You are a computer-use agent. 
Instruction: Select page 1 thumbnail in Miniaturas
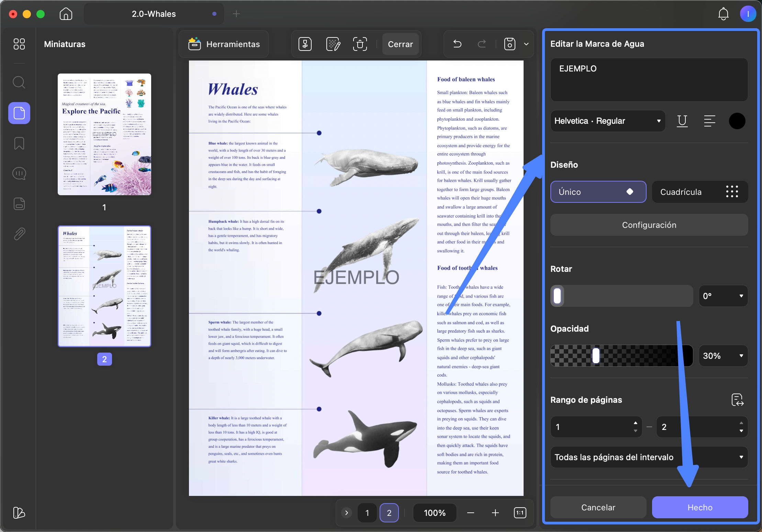pos(104,134)
